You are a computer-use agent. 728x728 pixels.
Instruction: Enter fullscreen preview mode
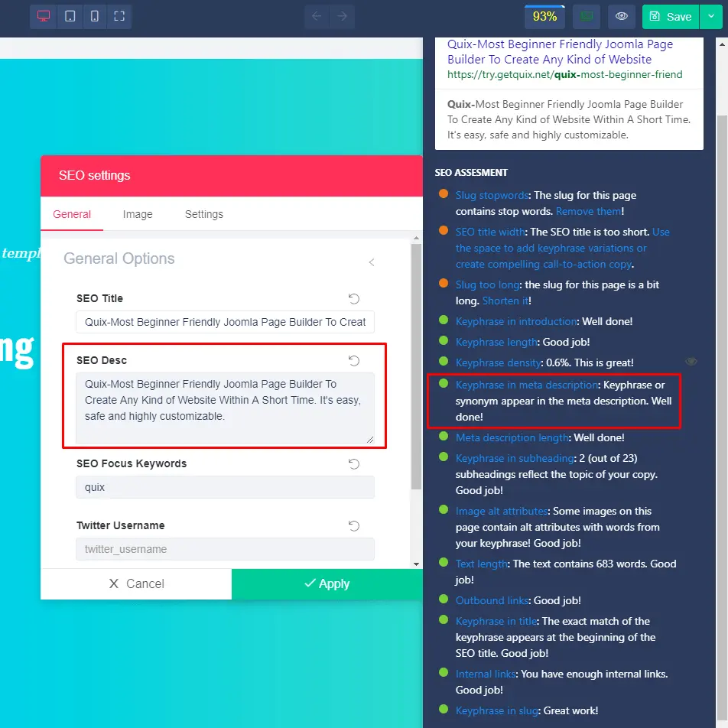pos(122,16)
